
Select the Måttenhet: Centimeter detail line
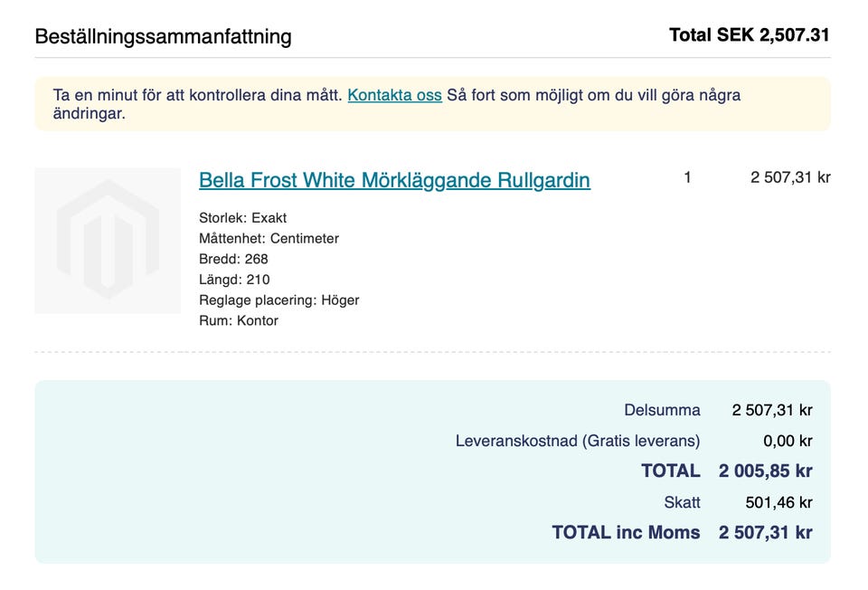pos(269,239)
